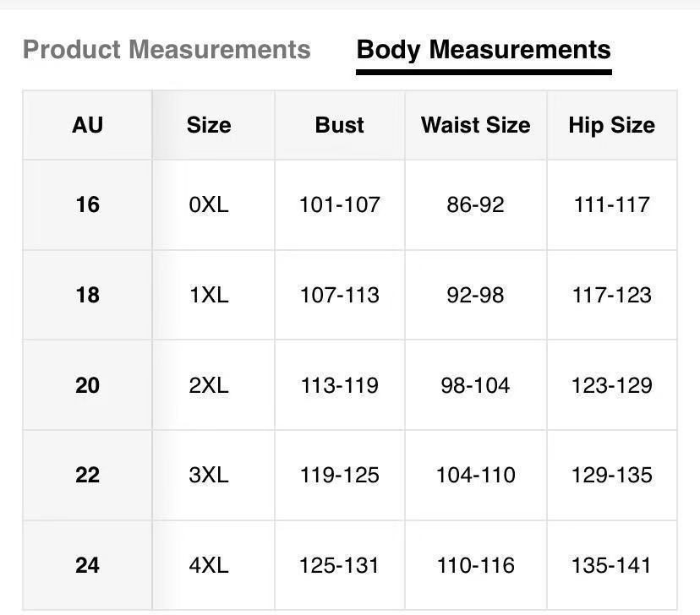The height and width of the screenshot is (615, 700).
Task: Select the AU 22 row label
Action: [x=87, y=475]
